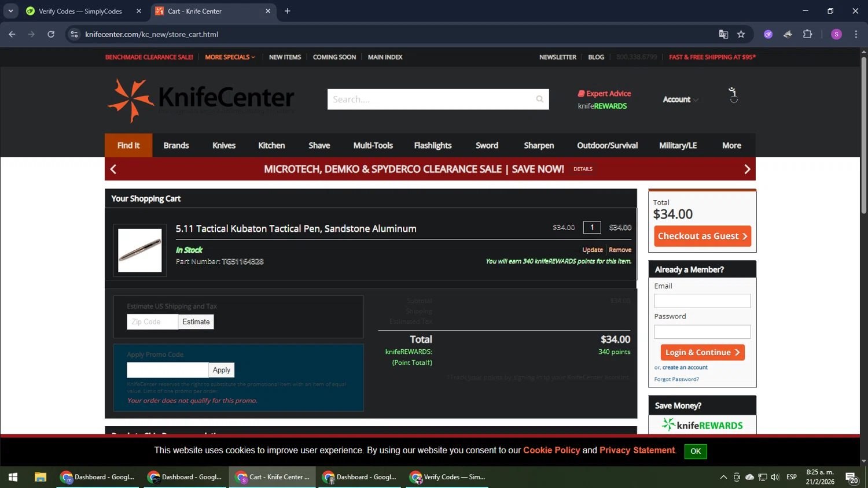Click Checkout as Guest button
868x488 pixels.
tap(703, 236)
